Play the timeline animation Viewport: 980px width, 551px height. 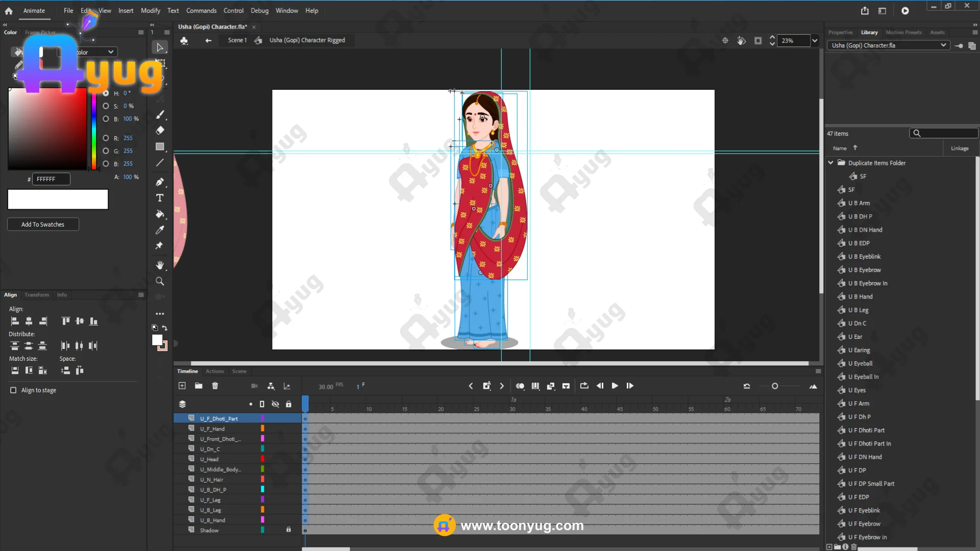[x=615, y=386]
